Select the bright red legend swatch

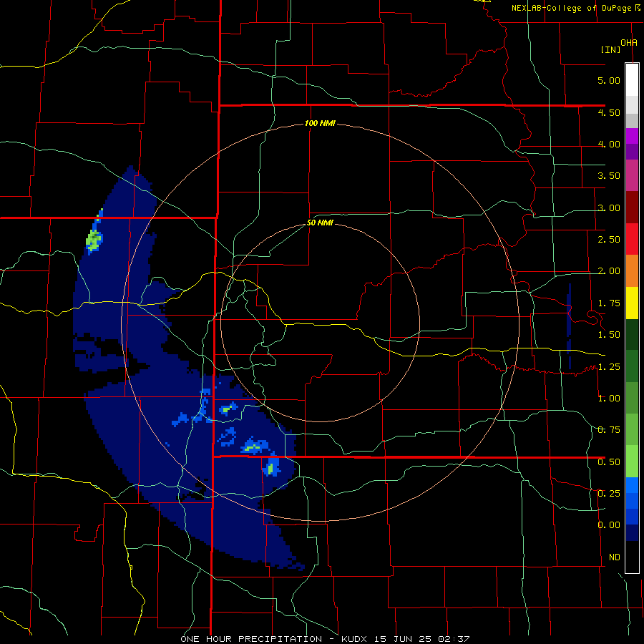[x=632, y=239]
